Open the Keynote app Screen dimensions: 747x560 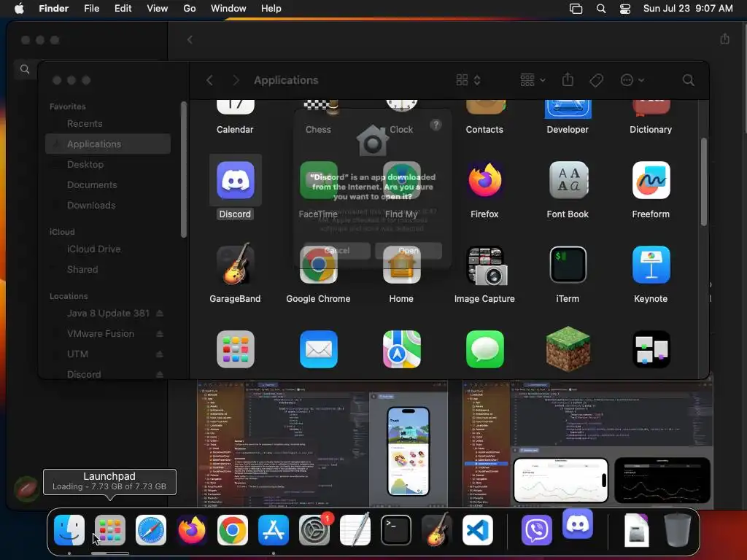651,265
